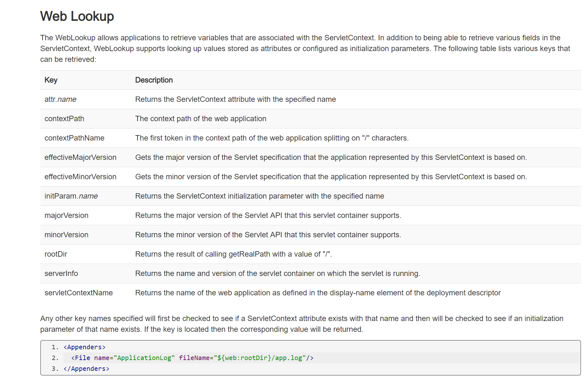Click description 'The context path of the web application'
Viewport: 588px width, 387px height.
tap(201, 119)
